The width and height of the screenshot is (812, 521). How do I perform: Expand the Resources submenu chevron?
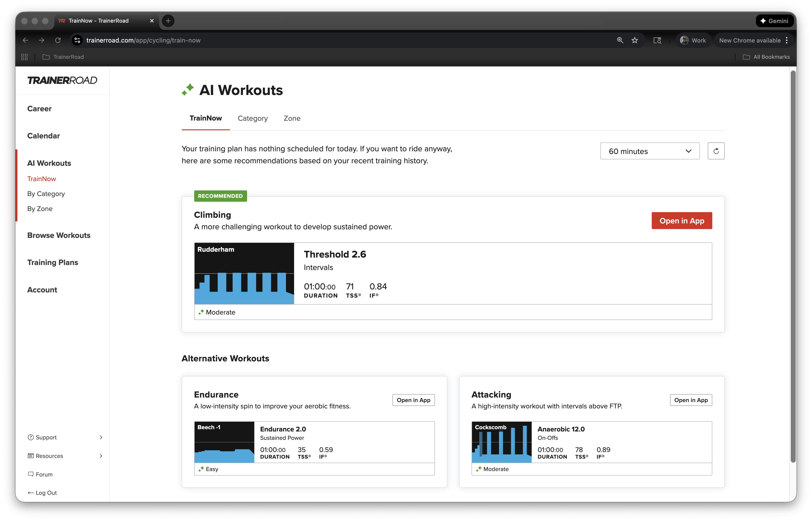click(101, 456)
